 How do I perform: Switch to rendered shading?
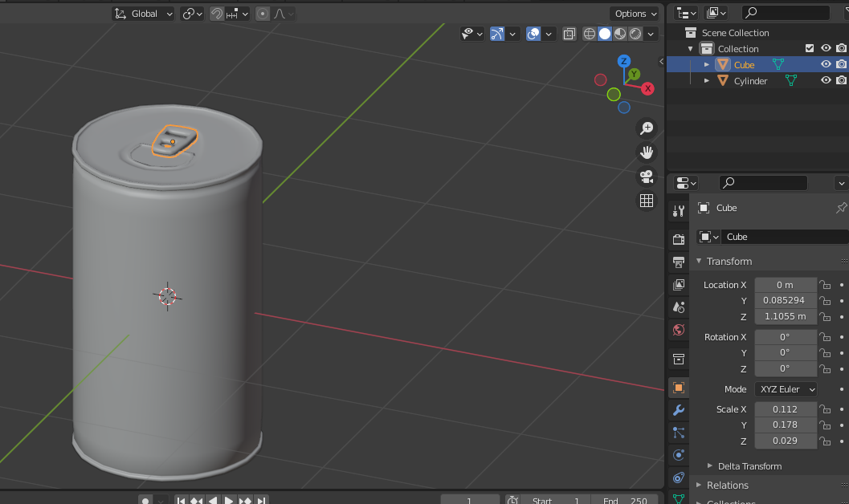click(x=635, y=34)
